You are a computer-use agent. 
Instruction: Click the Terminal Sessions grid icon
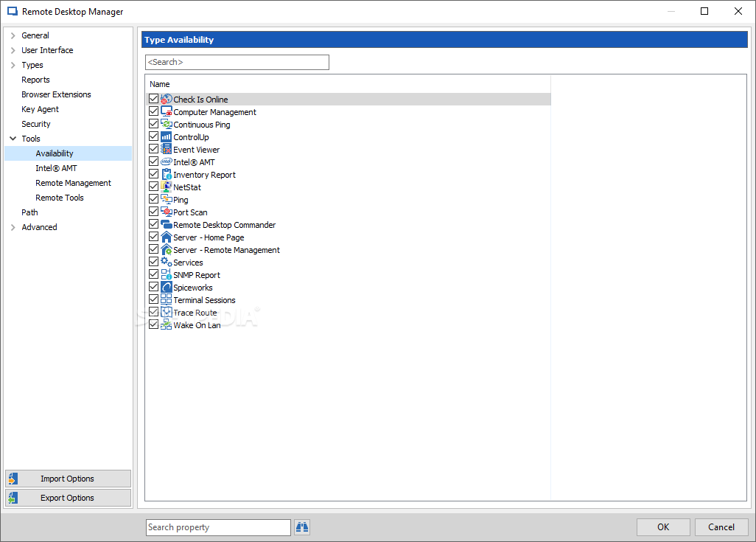pyautogui.click(x=166, y=299)
